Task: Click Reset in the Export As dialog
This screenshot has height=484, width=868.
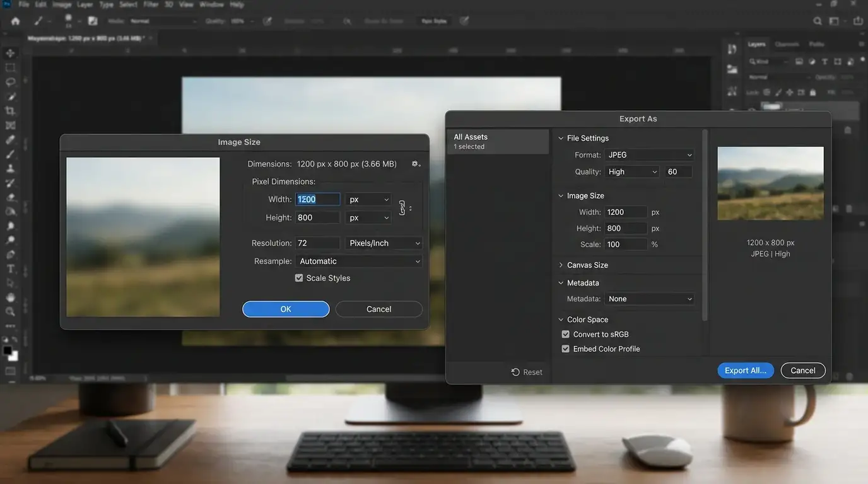Action: click(x=527, y=372)
